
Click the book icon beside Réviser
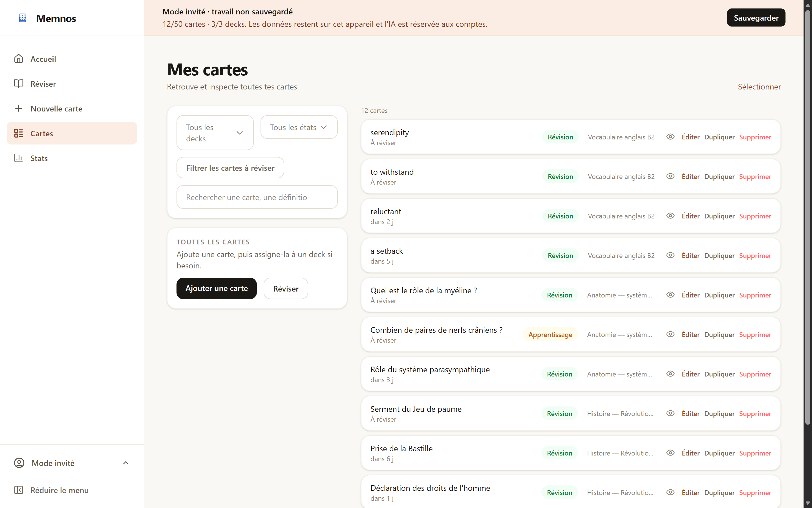(x=18, y=84)
